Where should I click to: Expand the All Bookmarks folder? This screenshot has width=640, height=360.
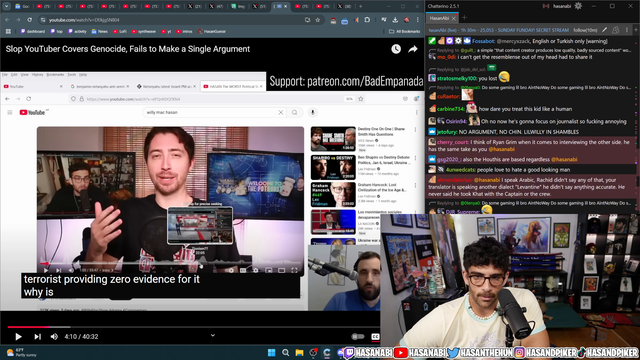(404, 31)
